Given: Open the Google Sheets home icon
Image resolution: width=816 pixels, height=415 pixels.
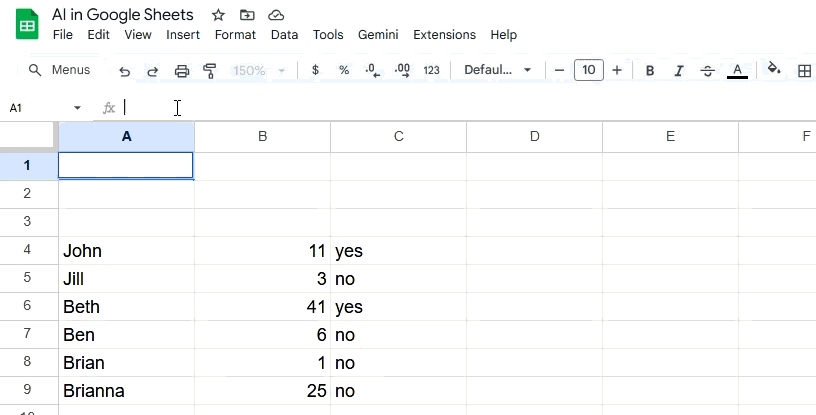Looking at the screenshot, I should tap(27, 24).
